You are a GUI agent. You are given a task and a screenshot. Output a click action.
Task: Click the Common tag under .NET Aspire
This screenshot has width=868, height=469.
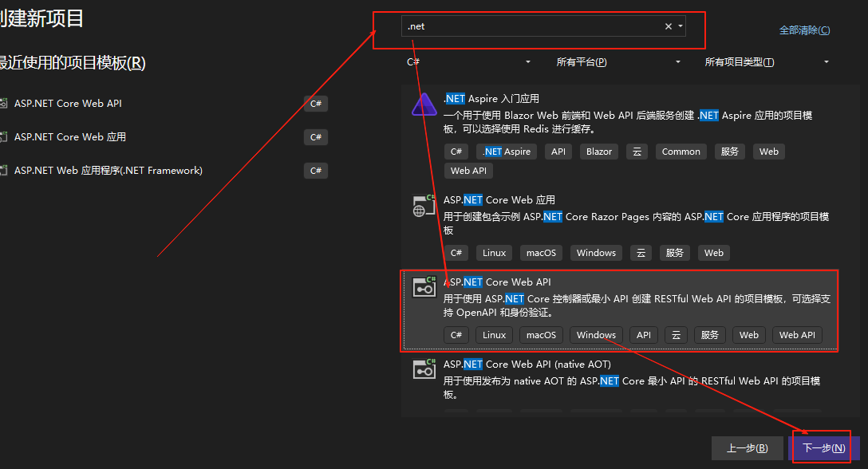(681, 152)
